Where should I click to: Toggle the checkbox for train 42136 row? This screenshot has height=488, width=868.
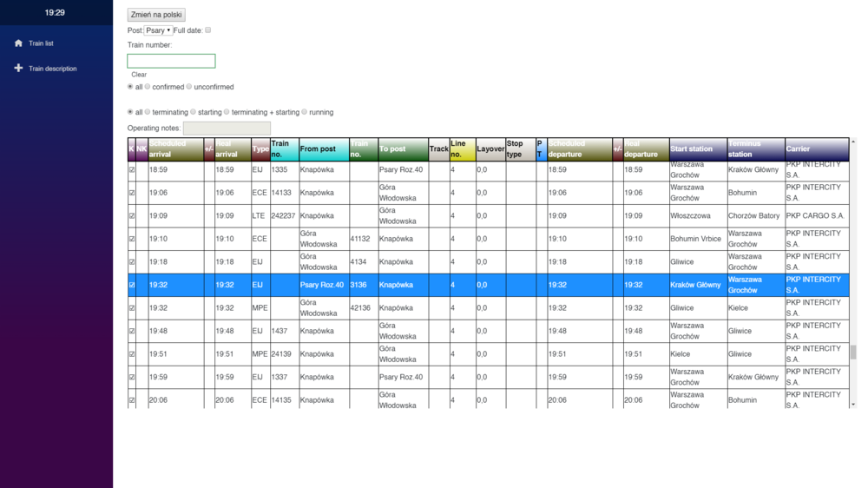point(132,308)
